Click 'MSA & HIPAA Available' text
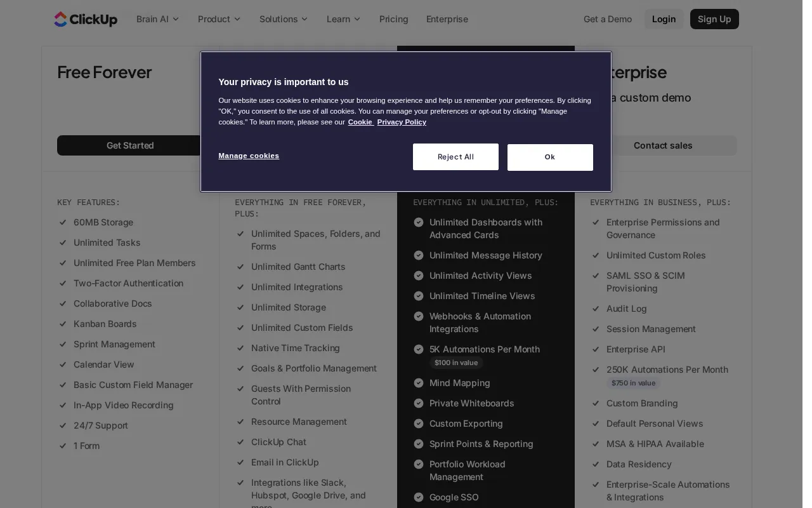The height and width of the screenshot is (508, 812). click(655, 444)
